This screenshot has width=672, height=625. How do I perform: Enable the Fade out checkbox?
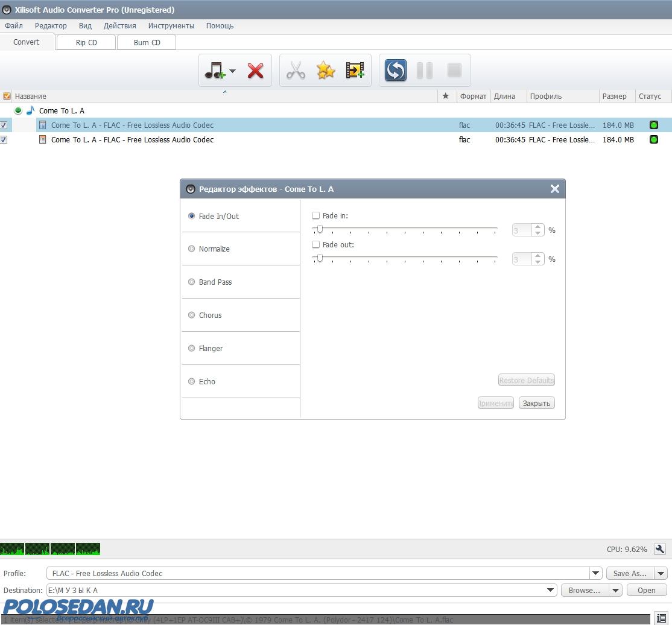pyautogui.click(x=315, y=245)
